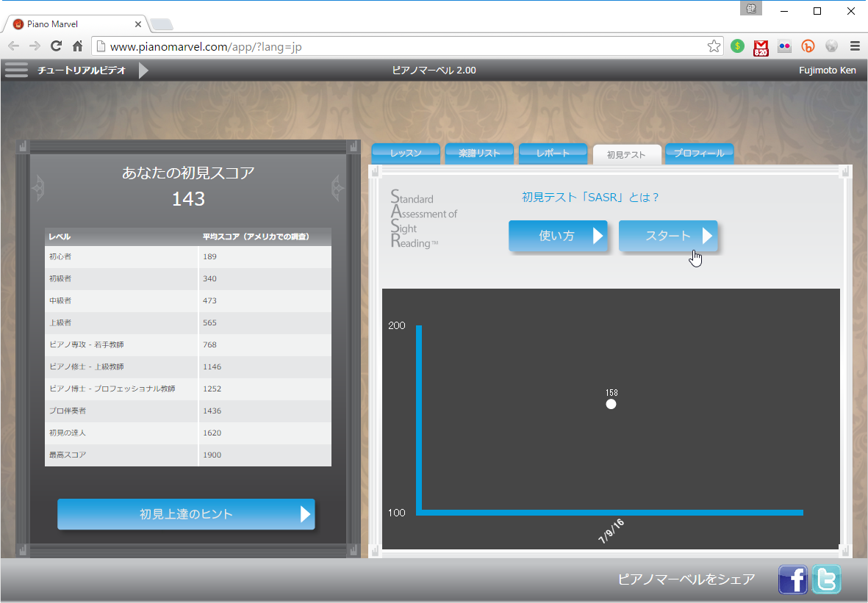Click the Chrome user profile badge
This screenshot has width=868, height=603.
click(751, 8)
